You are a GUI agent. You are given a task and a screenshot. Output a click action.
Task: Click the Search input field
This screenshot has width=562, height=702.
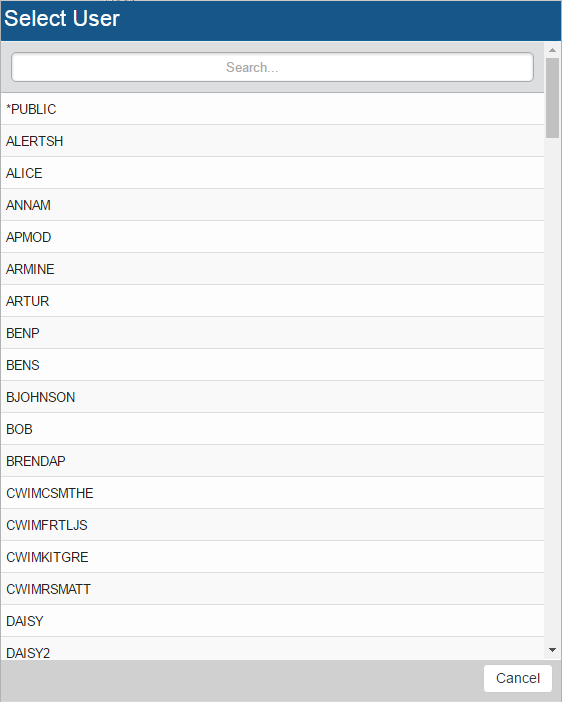272,67
